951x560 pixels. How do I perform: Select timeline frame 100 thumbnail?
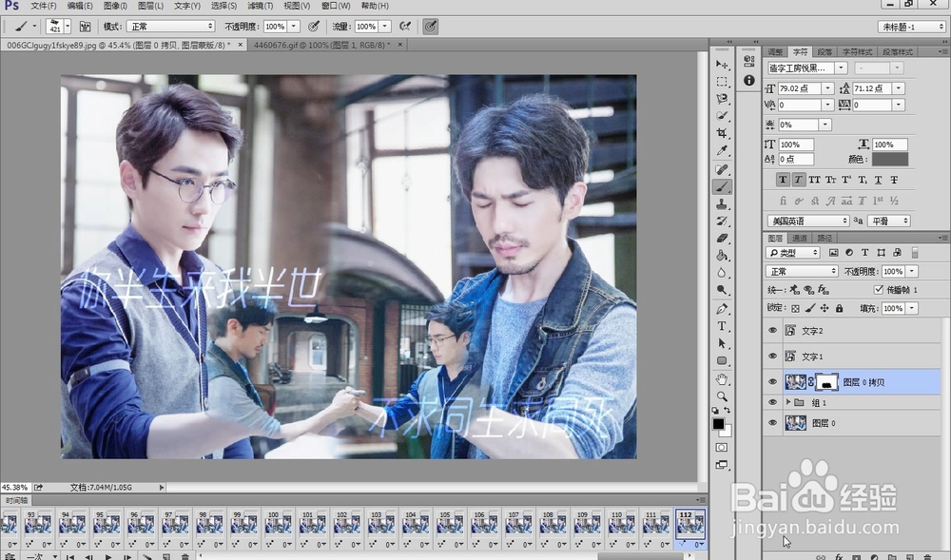(279, 524)
